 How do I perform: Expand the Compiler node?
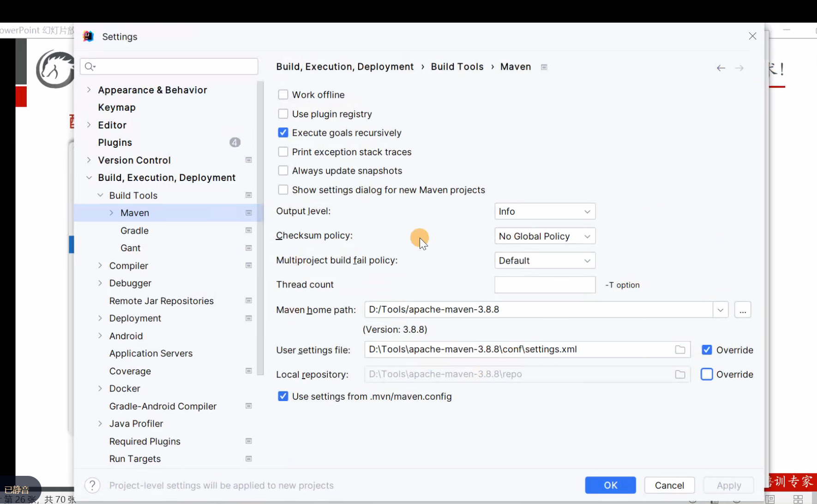coord(100,265)
